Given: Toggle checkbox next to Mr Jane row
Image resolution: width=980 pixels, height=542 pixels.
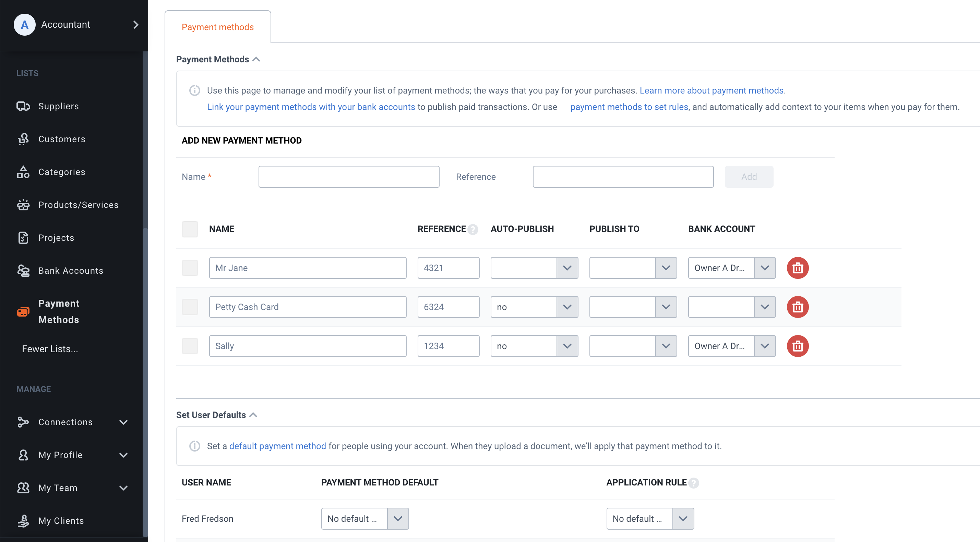Looking at the screenshot, I should (x=190, y=268).
